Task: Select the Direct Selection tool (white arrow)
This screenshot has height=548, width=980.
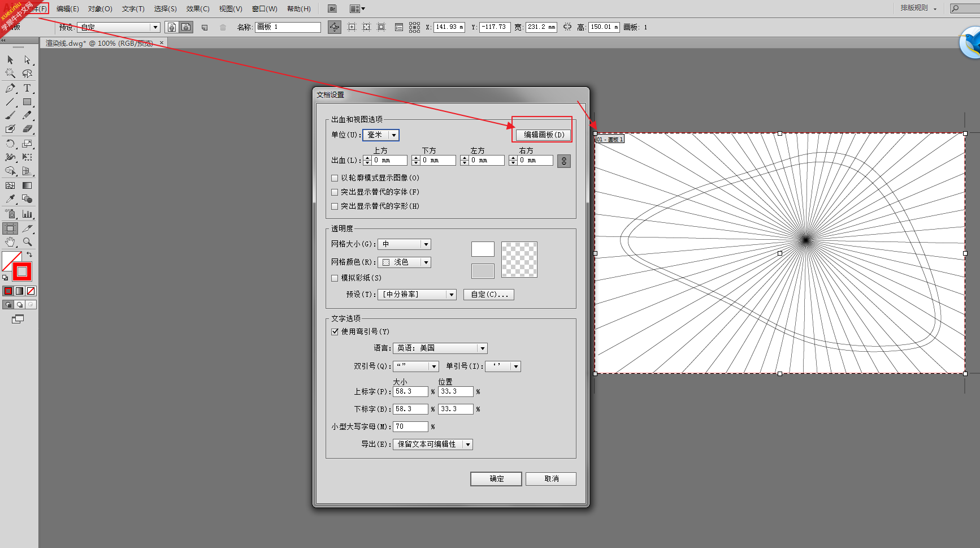Action: click(x=27, y=60)
